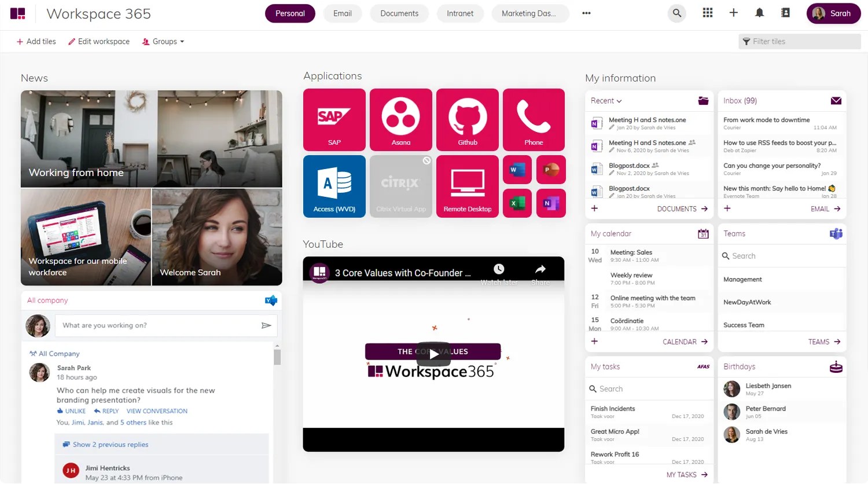The height and width of the screenshot is (484, 868).
Task: Add a new document with plus icon
Action: 594,208
